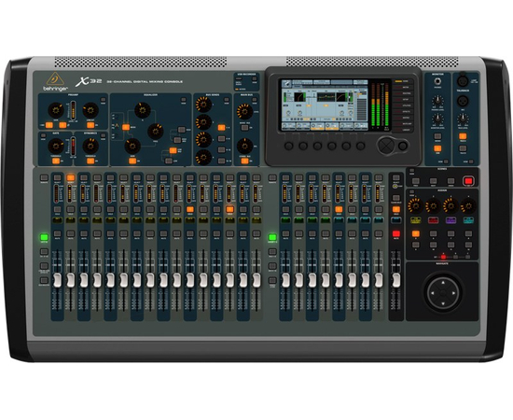Toggle the lit Talk A button
Screen dimensions: 513x420
[463, 136]
